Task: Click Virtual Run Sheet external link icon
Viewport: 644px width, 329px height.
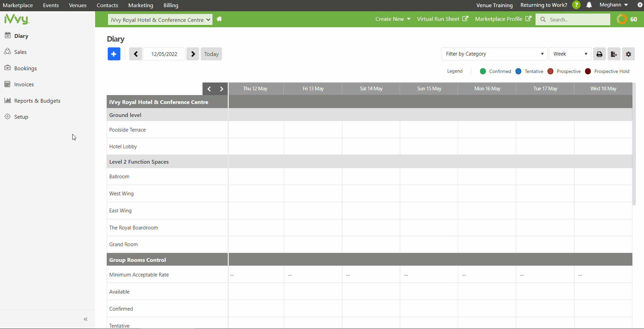Action: pos(465,19)
